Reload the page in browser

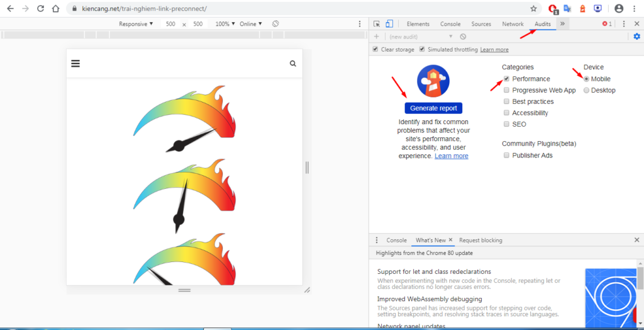(40, 9)
